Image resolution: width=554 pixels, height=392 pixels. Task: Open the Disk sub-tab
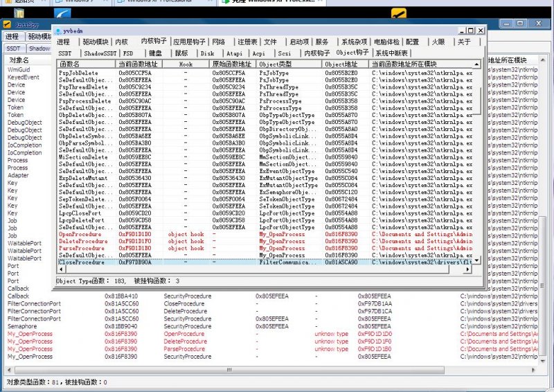[x=207, y=53]
